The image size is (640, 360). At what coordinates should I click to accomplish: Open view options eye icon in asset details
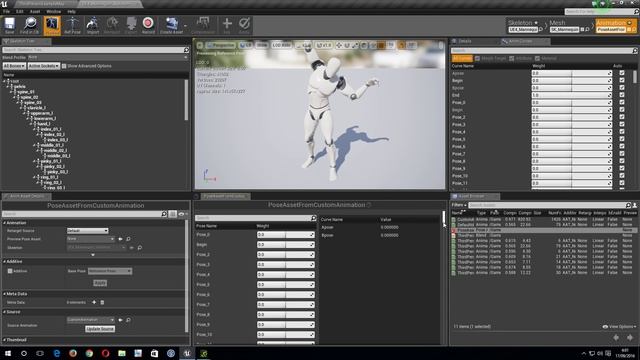pos(181,214)
